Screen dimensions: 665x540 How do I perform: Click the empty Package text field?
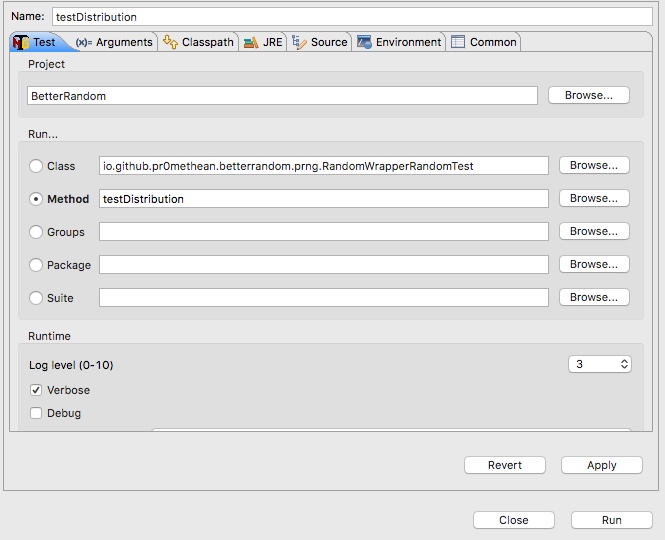[324, 265]
